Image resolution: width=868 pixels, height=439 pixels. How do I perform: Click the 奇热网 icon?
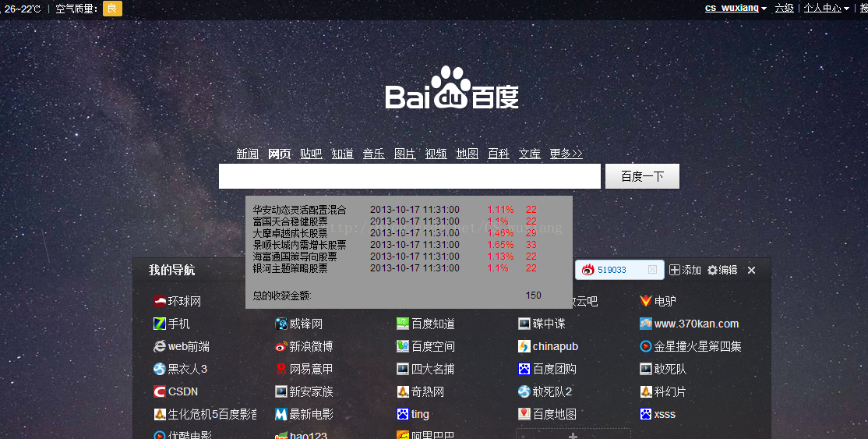click(x=403, y=392)
